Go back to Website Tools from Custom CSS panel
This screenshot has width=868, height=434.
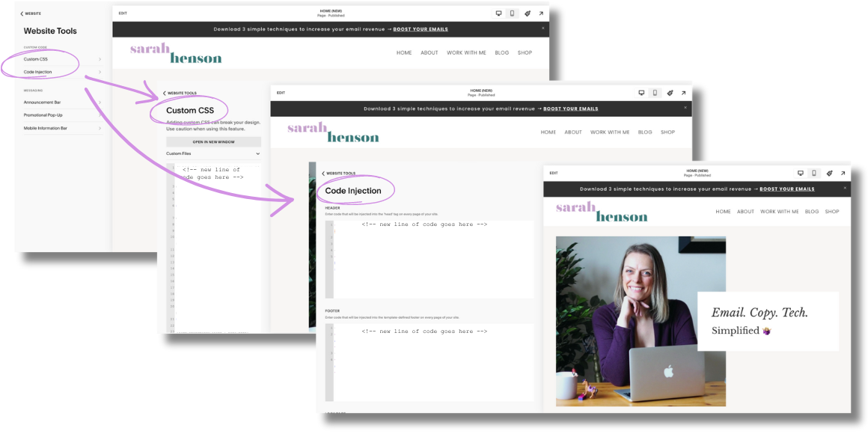[x=180, y=93]
